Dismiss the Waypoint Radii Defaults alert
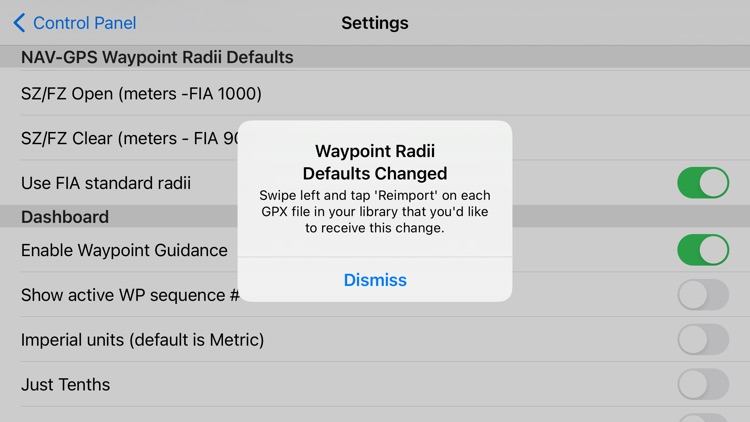 pyautogui.click(x=375, y=280)
